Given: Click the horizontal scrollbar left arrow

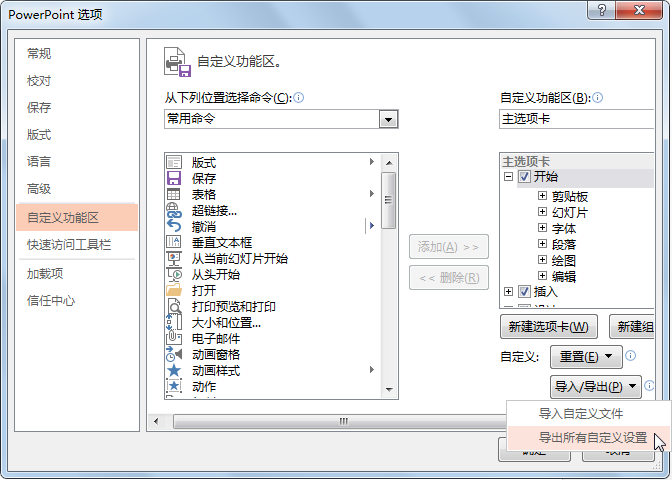Looking at the screenshot, I should (156, 421).
